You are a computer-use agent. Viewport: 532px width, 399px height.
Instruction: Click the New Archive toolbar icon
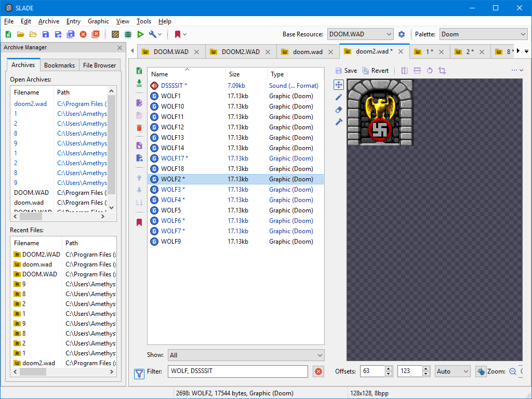pyautogui.click(x=8, y=34)
